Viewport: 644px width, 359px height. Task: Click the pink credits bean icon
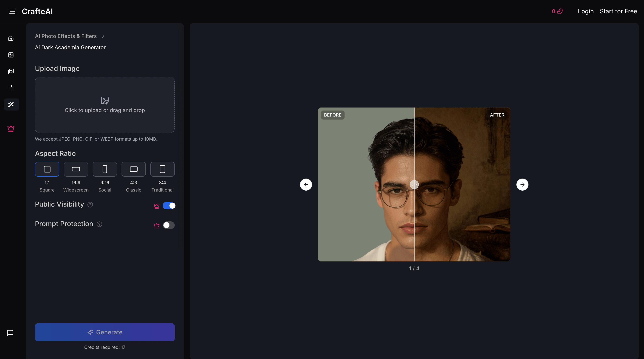tap(560, 11)
